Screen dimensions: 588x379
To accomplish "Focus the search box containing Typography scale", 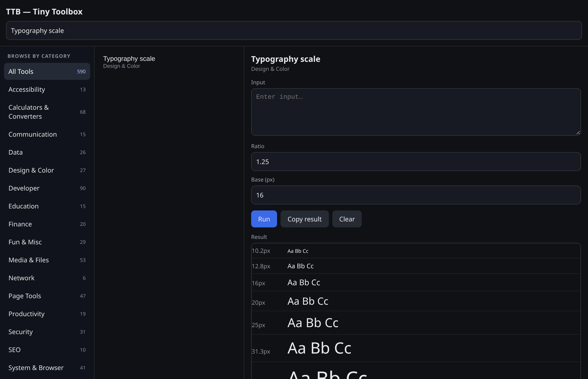I will [x=294, y=30].
